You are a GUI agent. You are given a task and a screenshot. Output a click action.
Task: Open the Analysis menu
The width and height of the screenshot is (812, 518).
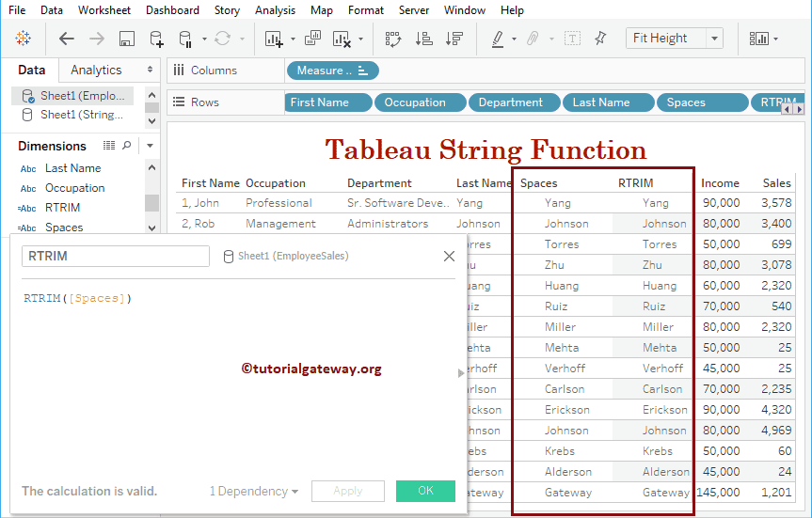point(275,10)
